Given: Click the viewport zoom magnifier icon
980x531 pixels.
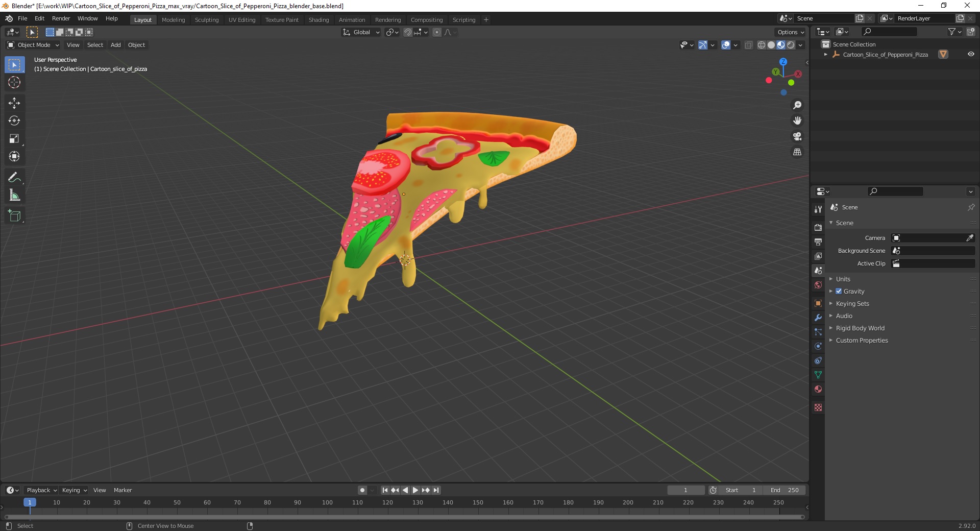Looking at the screenshot, I should (797, 105).
